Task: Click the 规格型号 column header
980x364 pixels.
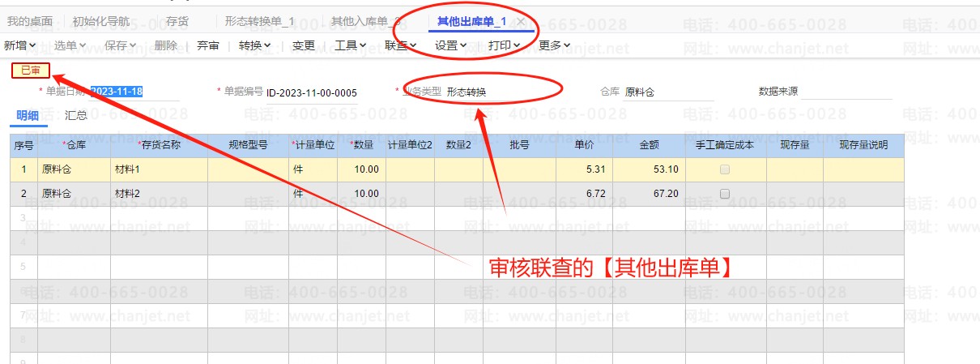Action: (x=248, y=145)
